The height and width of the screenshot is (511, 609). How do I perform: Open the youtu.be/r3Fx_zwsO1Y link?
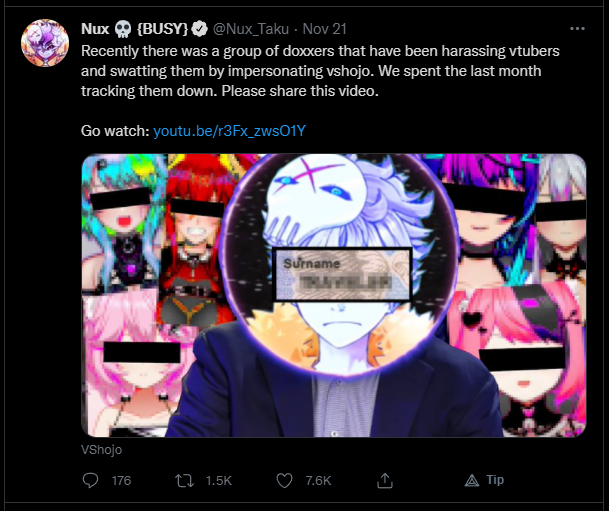[230, 131]
